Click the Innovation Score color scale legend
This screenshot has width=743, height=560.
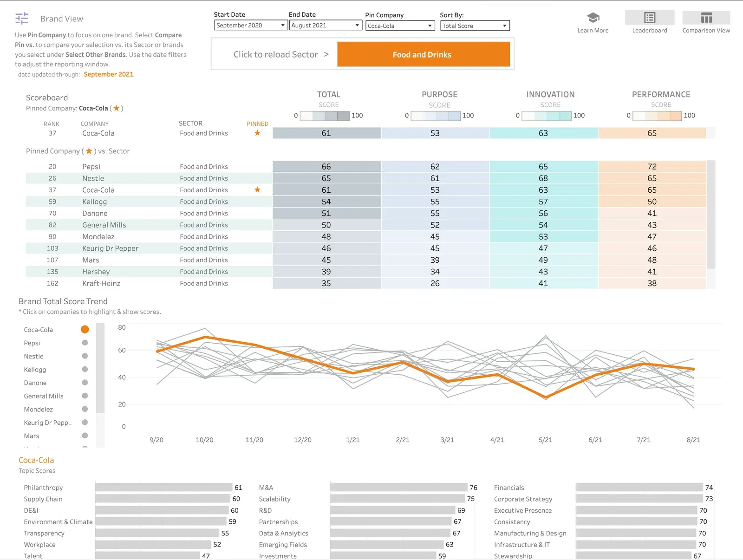[x=547, y=116]
